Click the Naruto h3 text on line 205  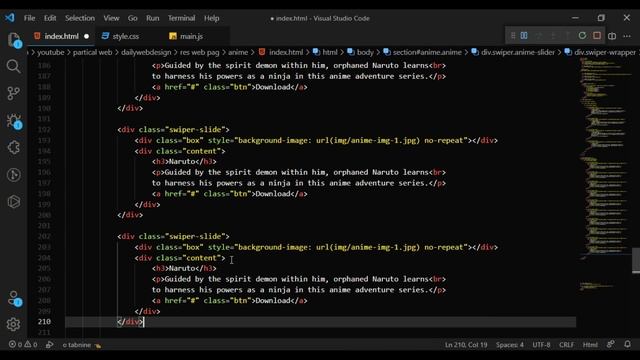pos(182,268)
